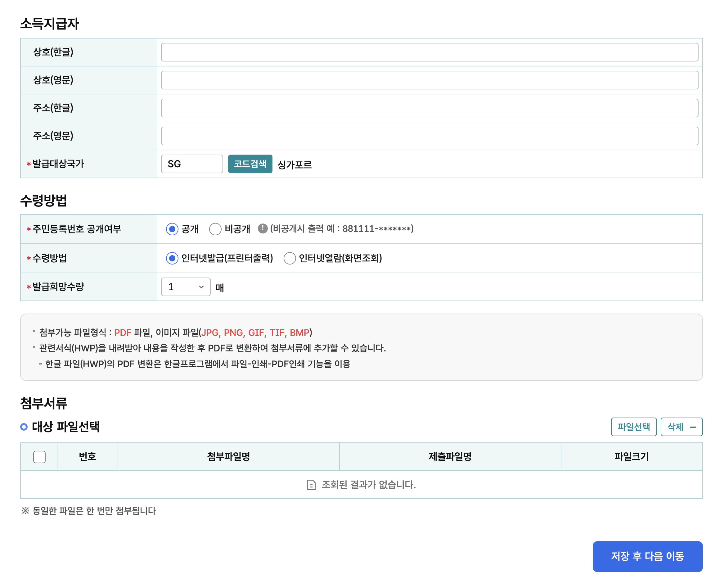Viewport: 715px width, 588px height.
Task: Choose 인터넷발급(프린터출력) radio option
Action: click(x=172, y=258)
